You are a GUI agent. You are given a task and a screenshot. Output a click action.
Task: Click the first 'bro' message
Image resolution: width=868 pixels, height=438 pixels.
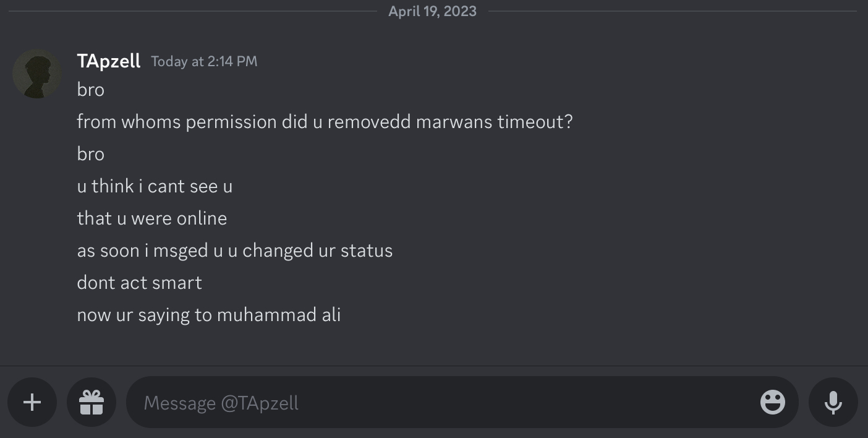tap(90, 89)
